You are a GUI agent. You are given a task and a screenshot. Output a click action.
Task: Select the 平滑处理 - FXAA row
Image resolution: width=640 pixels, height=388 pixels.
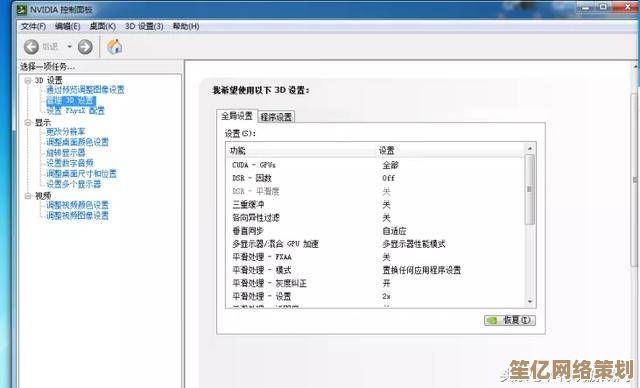pyautogui.click(x=375, y=257)
